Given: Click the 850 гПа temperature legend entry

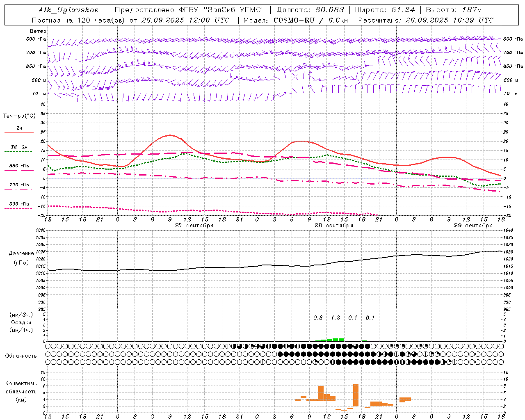Looking at the screenshot, I should [19, 166].
